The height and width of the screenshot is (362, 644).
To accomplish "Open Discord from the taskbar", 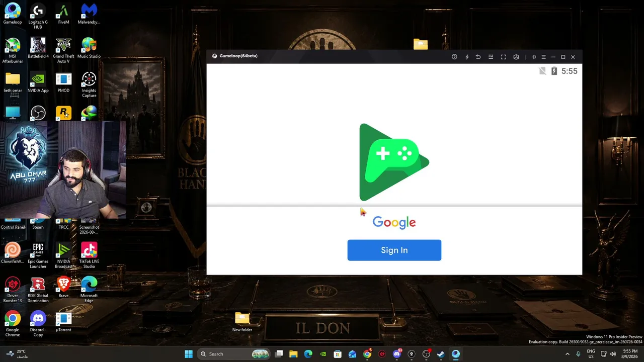I will point(397,354).
